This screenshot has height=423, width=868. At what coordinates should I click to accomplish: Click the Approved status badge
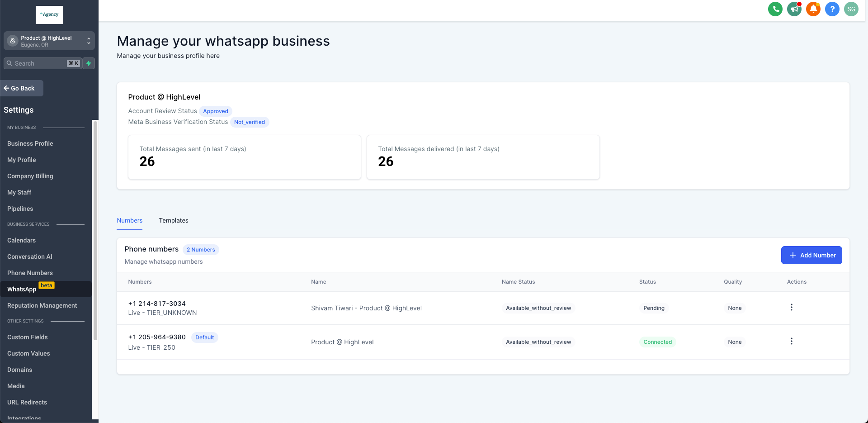point(216,111)
